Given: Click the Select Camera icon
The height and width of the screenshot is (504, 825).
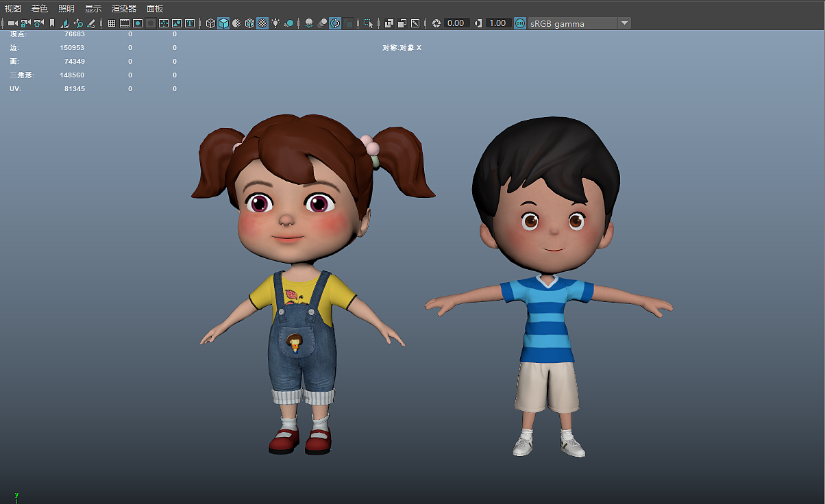Looking at the screenshot, I should 12,23.
